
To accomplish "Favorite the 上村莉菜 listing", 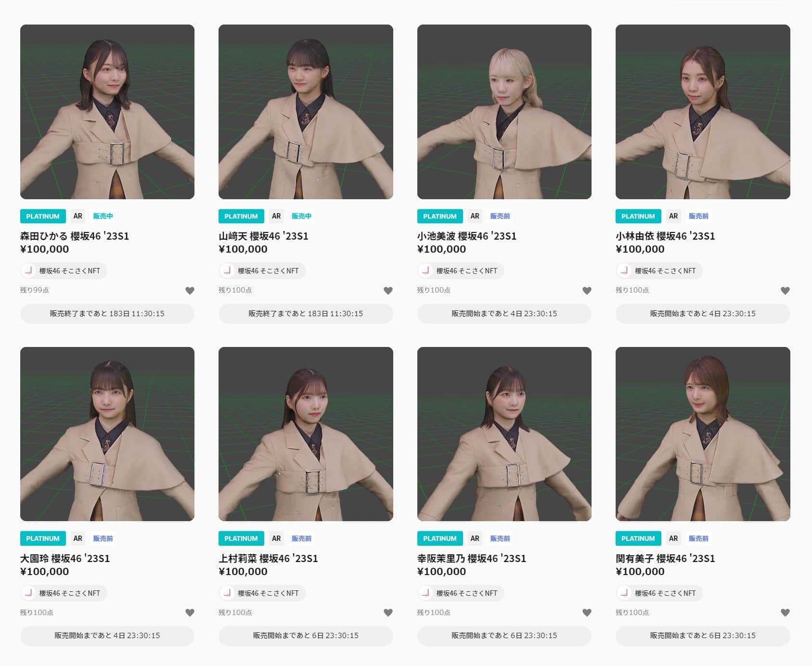I will 388,613.
